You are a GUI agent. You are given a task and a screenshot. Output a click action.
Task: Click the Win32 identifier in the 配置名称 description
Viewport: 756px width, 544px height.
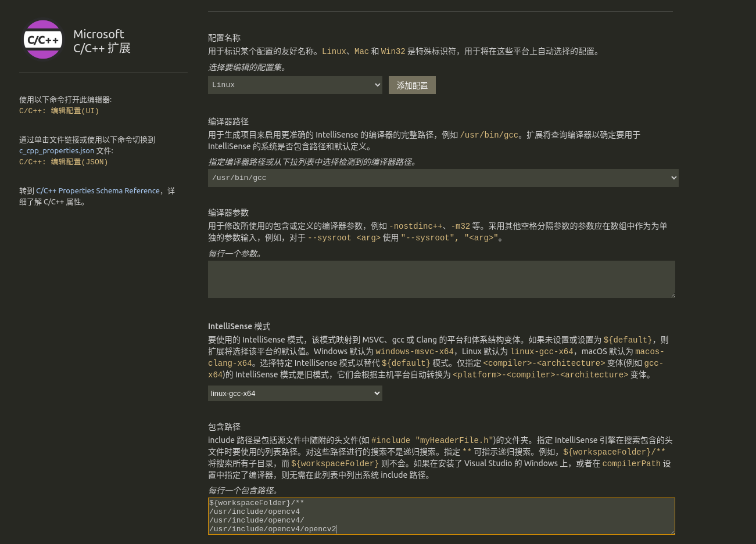pyautogui.click(x=393, y=51)
